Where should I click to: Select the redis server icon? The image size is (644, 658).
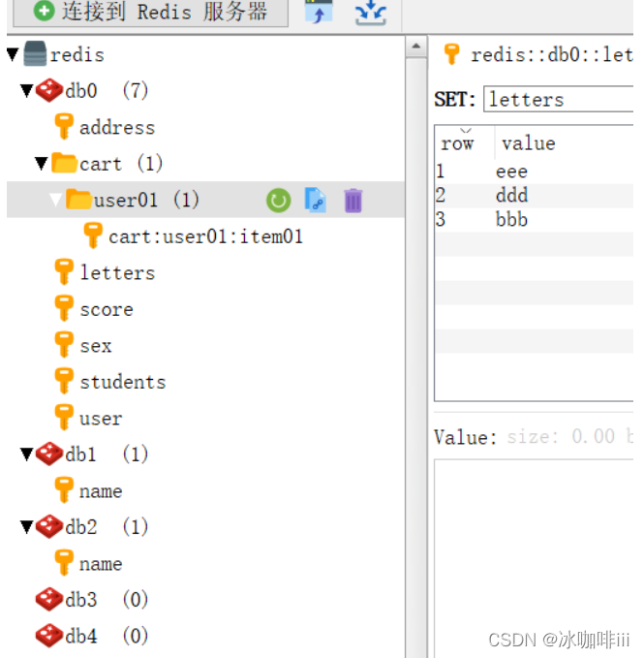tap(35, 53)
